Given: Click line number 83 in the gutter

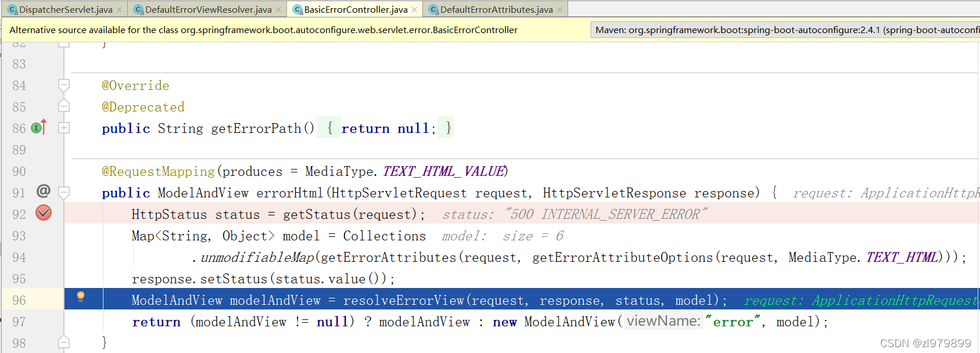Looking at the screenshot, I should (x=19, y=64).
